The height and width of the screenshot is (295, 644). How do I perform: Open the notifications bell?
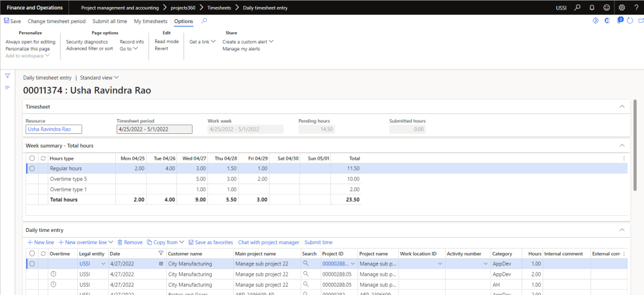pos(591,8)
